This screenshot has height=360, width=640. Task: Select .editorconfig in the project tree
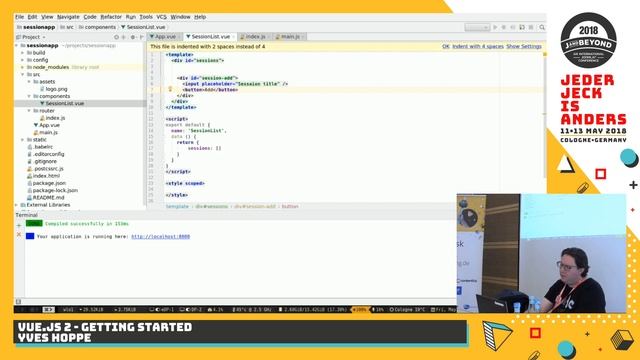[49, 154]
